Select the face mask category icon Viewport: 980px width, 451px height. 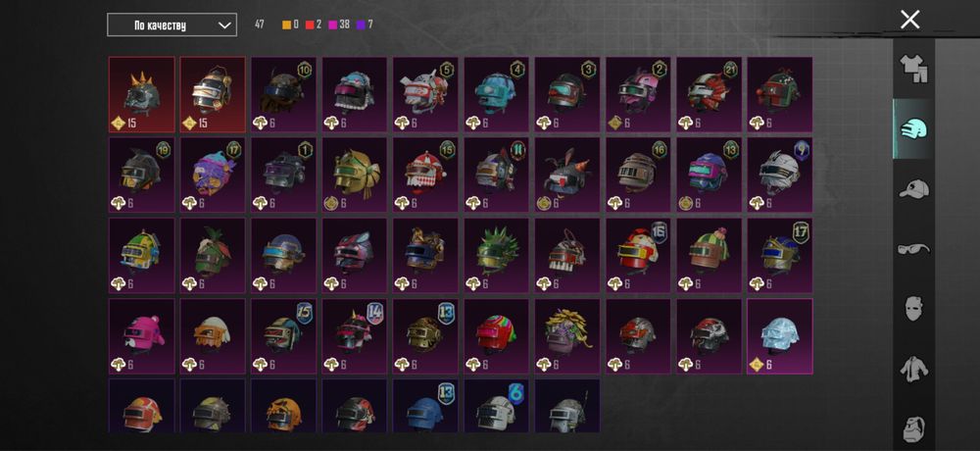[913, 309]
